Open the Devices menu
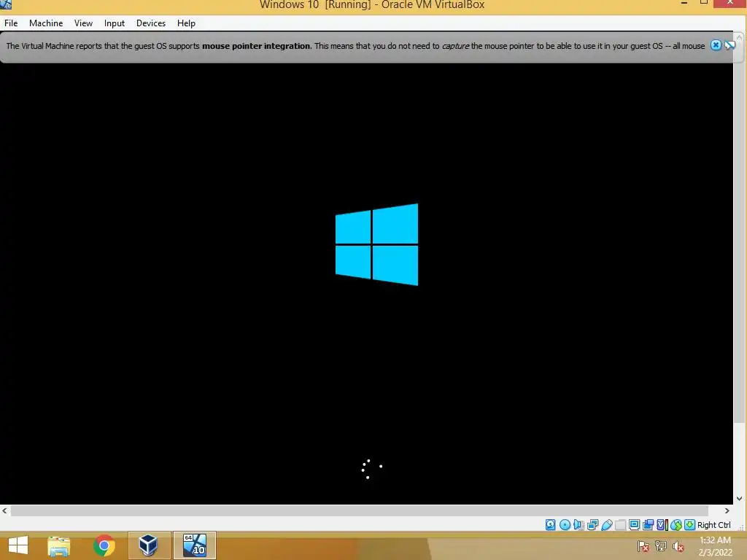 coord(150,23)
